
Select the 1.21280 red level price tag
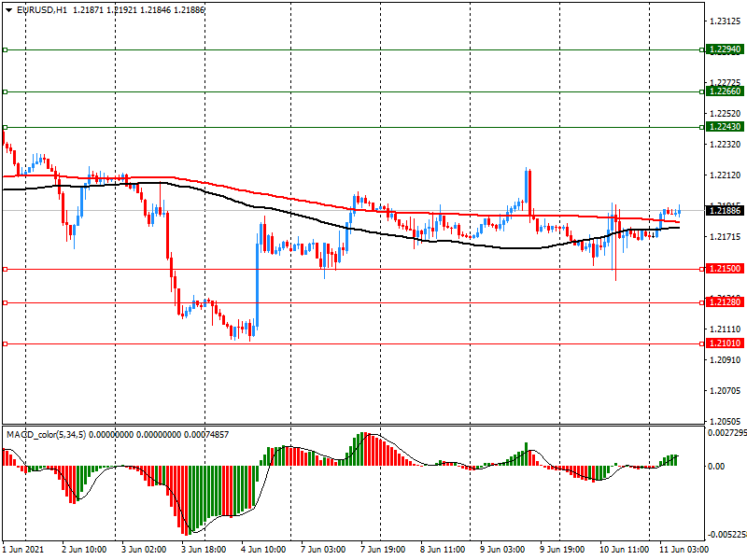point(725,302)
